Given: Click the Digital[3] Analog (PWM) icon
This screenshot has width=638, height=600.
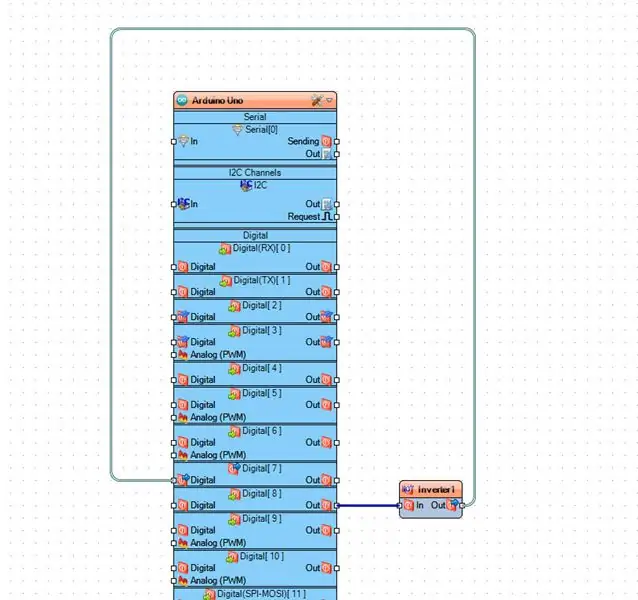Looking at the screenshot, I should coord(183,355).
